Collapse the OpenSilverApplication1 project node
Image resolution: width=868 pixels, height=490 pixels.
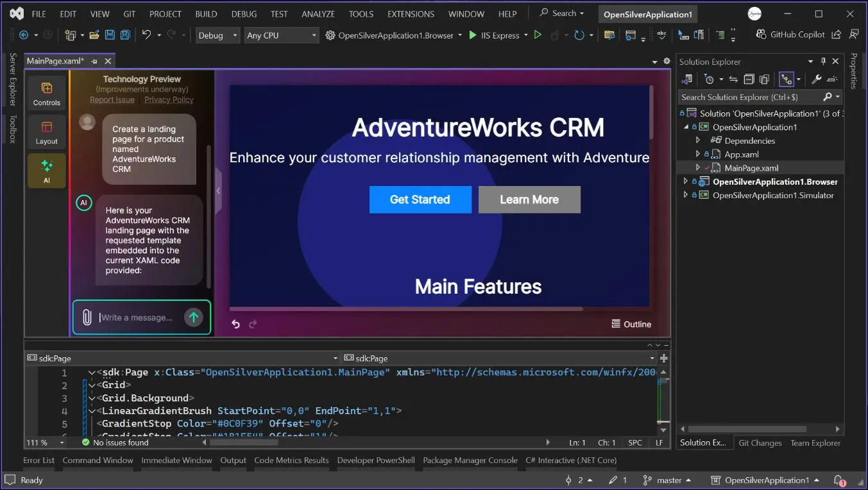coord(686,127)
